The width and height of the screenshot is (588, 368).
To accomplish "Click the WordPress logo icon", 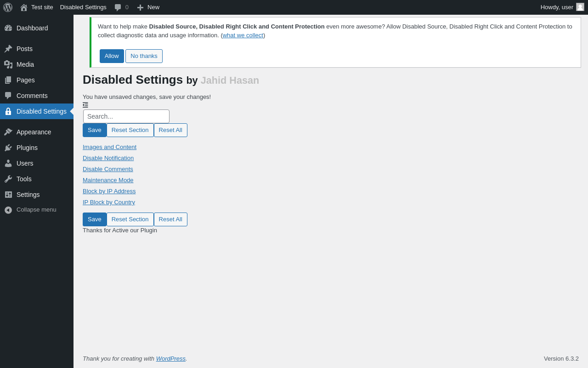I will (x=8, y=7).
